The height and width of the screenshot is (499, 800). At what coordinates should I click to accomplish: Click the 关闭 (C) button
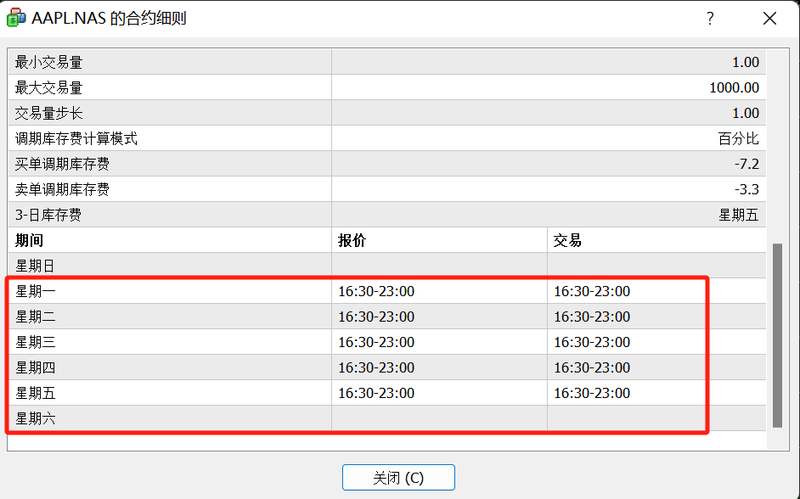pos(398,478)
